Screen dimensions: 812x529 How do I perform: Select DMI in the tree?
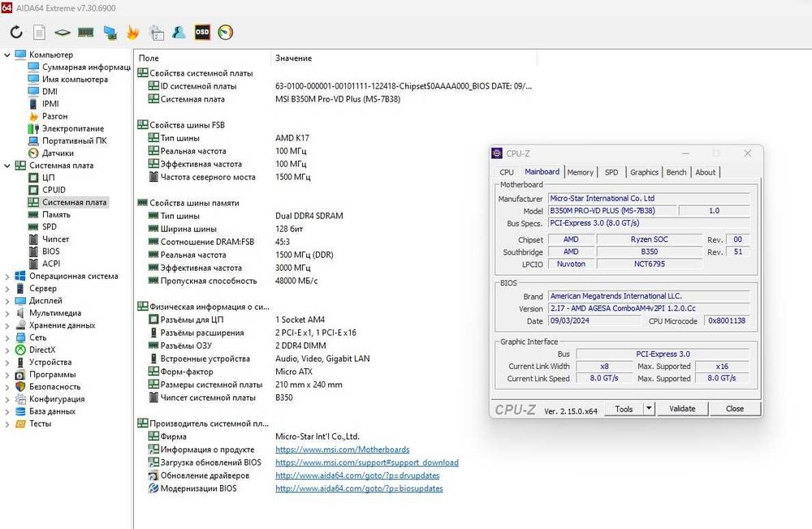click(x=42, y=92)
